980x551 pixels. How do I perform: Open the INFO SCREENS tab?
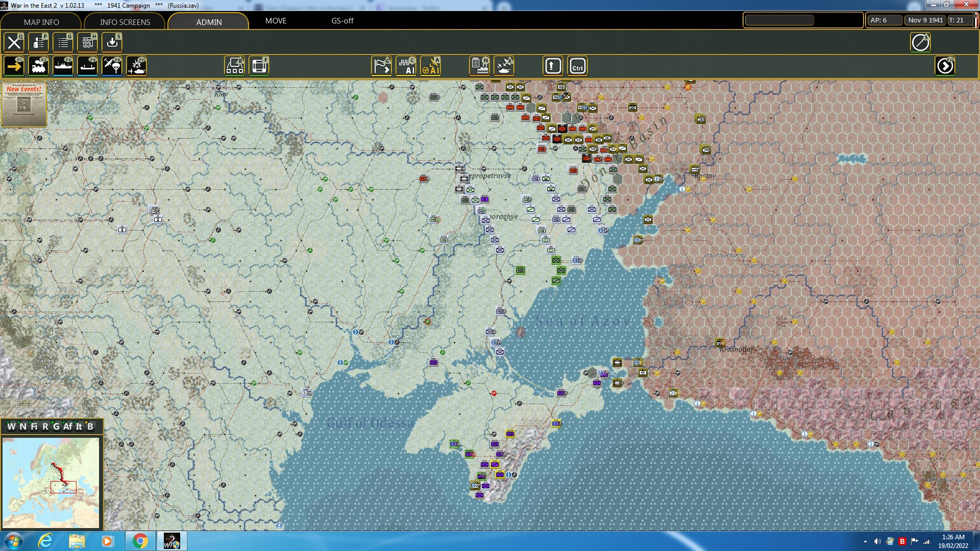(125, 22)
